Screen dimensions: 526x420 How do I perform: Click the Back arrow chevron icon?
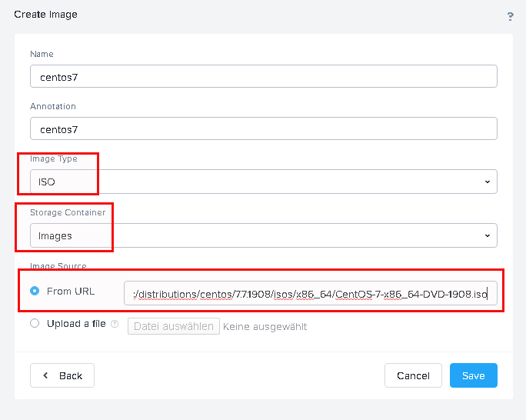click(46, 375)
